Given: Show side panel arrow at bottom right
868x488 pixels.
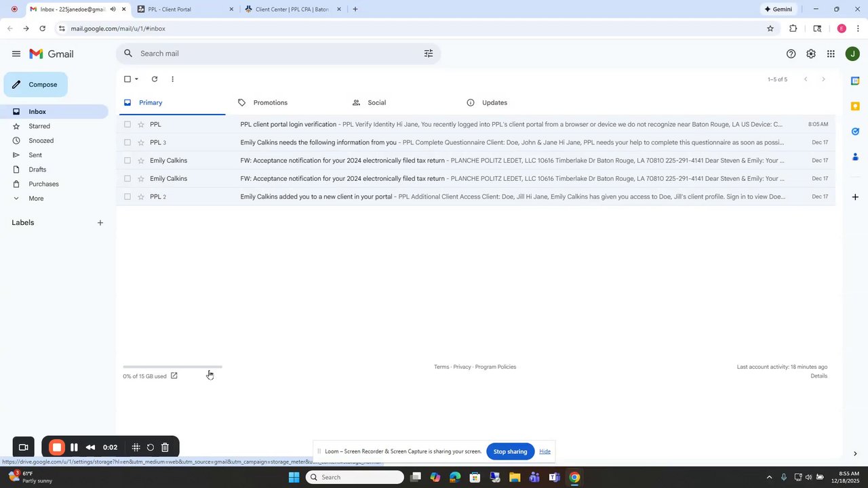Looking at the screenshot, I should pos(855,454).
